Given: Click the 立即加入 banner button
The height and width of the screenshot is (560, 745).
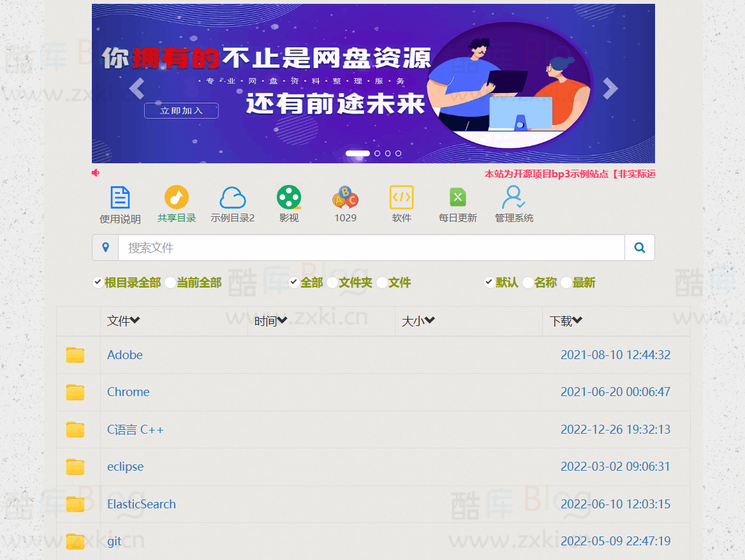Looking at the screenshot, I should [x=181, y=110].
